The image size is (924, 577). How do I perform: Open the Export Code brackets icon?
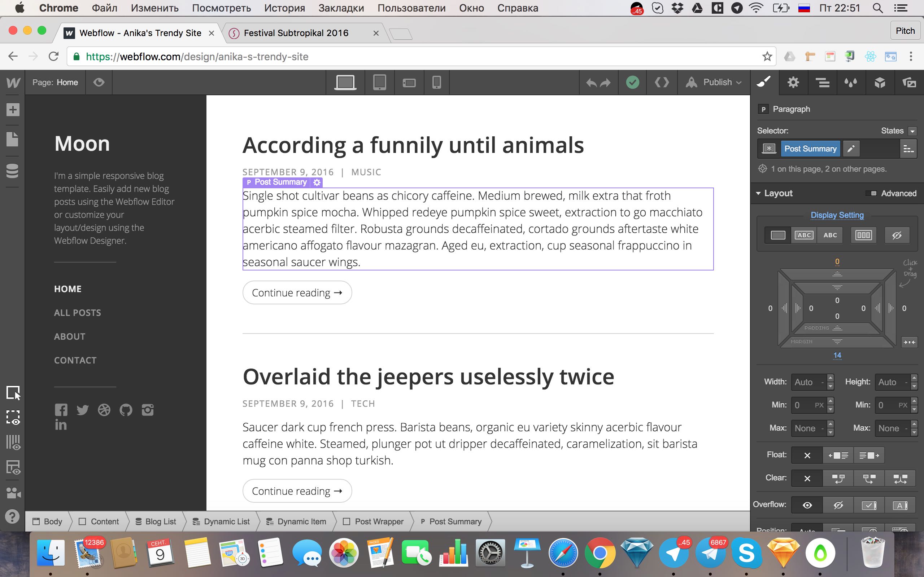click(662, 83)
